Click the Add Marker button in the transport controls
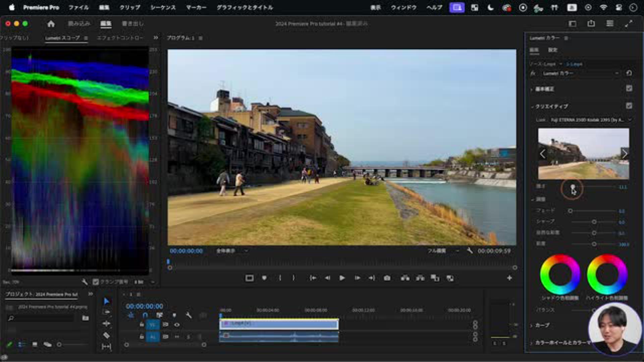Image resolution: width=644 pixels, height=362 pixels. click(264, 278)
